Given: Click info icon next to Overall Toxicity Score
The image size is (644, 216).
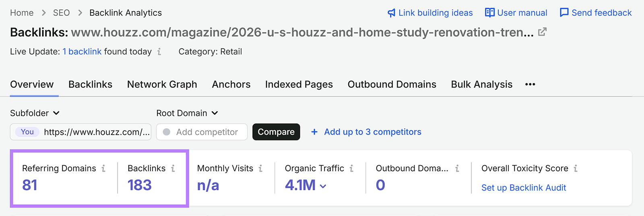Looking at the screenshot, I should (x=576, y=168).
